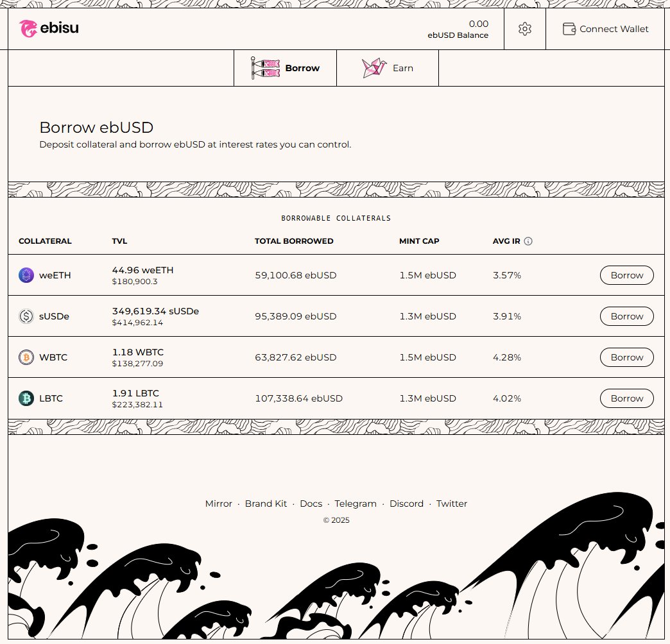The image size is (670, 644).
Task: Click the 63,827.62 ebUSD borrowed amount
Action: coord(296,357)
